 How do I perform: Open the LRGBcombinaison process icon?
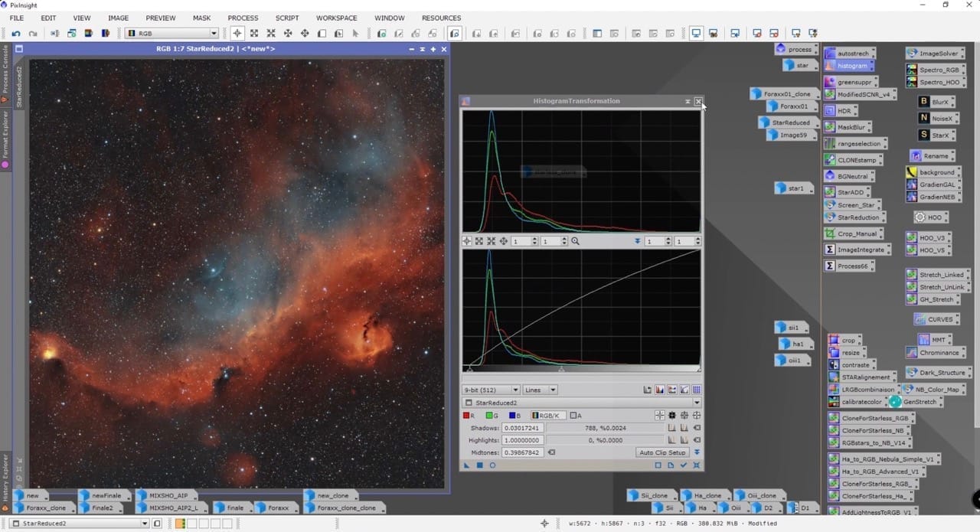coord(863,390)
